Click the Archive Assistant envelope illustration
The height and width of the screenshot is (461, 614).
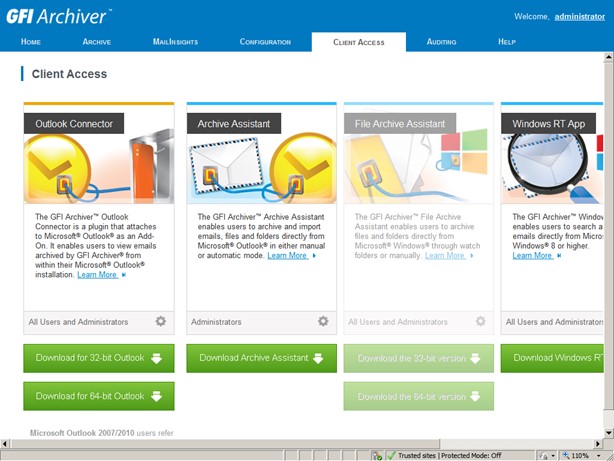227,166
